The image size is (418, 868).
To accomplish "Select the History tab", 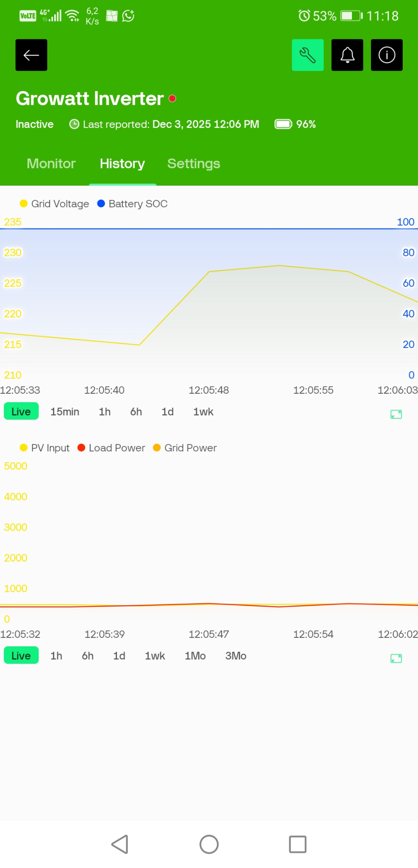I will tap(122, 164).
